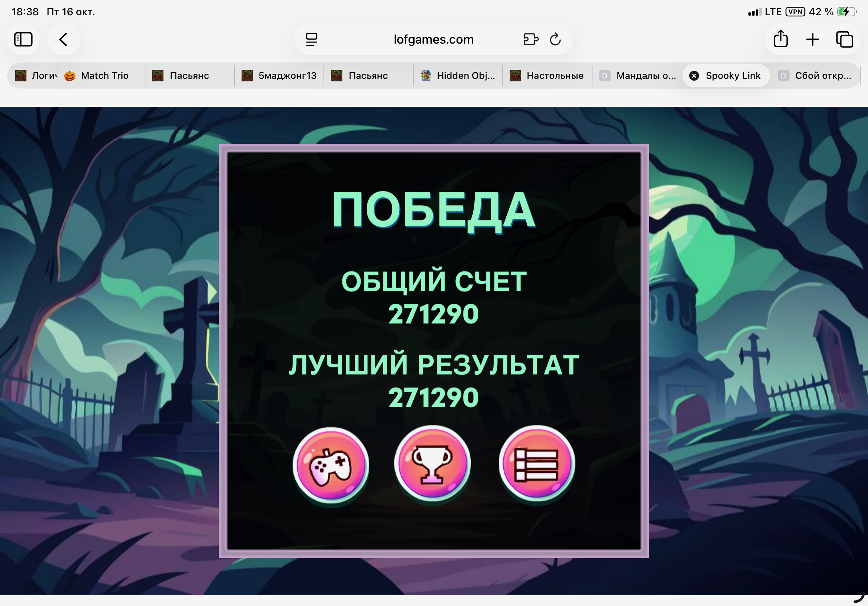868x606 pixels.
Task: Toggle the Safari sidebar icon
Action: [23, 39]
